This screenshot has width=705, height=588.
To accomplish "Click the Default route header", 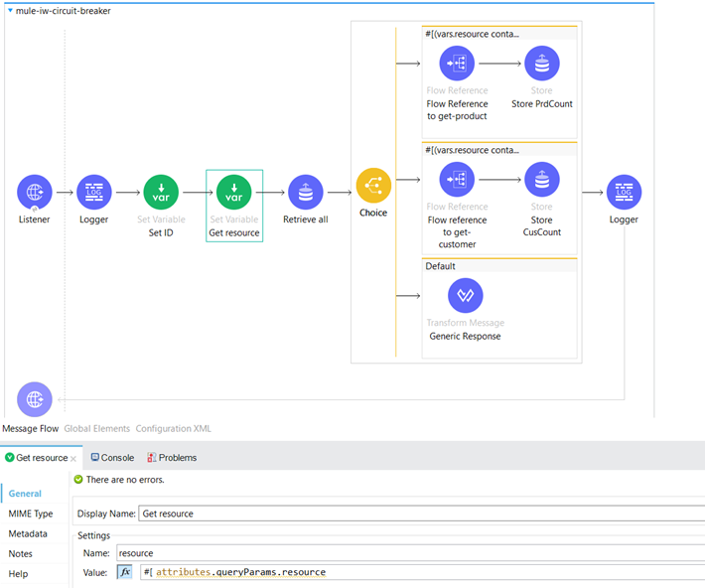I will click(x=499, y=266).
